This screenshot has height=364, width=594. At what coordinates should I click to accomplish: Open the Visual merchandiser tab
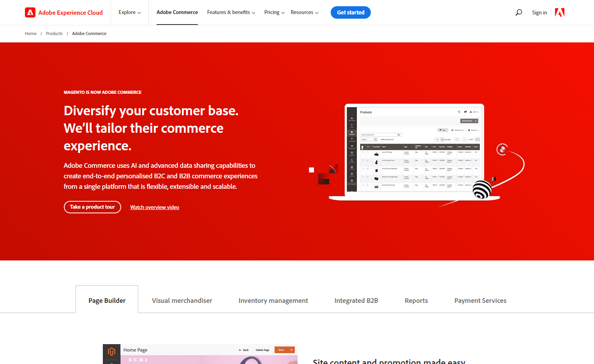pyautogui.click(x=182, y=301)
